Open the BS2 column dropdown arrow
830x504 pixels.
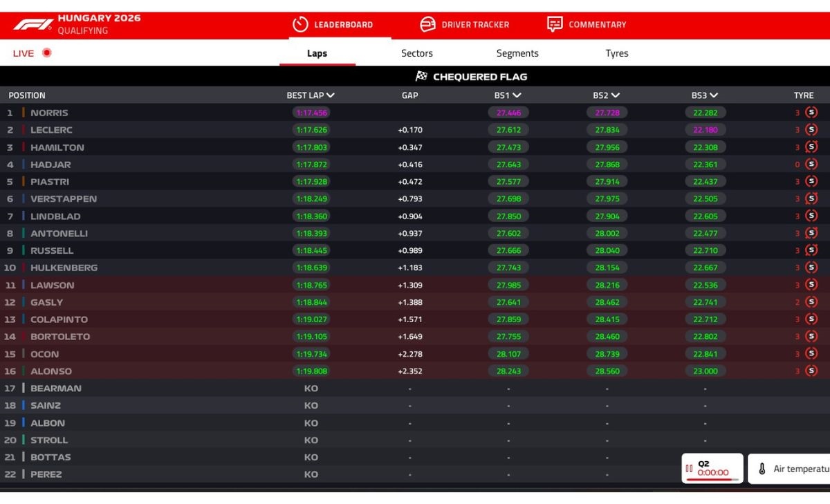(616, 95)
